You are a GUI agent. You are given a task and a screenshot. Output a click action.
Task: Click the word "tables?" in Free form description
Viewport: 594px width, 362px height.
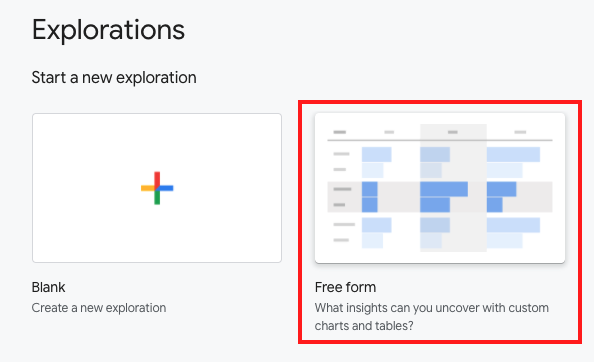tap(394, 326)
